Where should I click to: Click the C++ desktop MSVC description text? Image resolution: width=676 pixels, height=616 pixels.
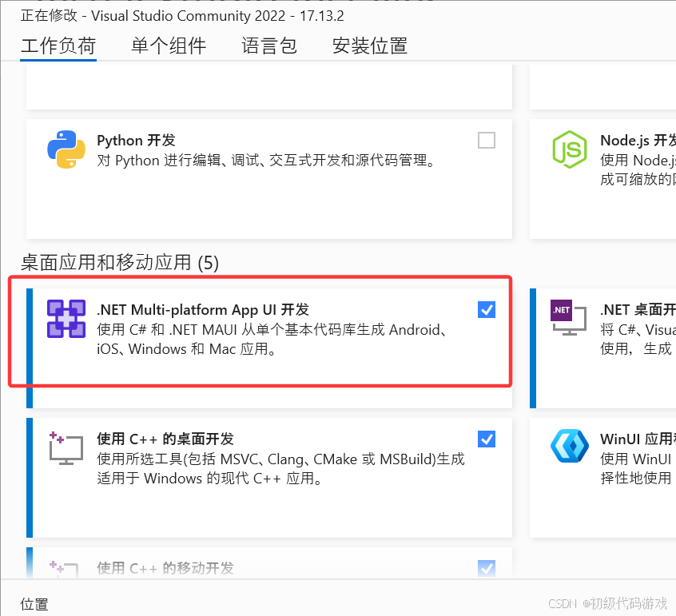point(280,468)
